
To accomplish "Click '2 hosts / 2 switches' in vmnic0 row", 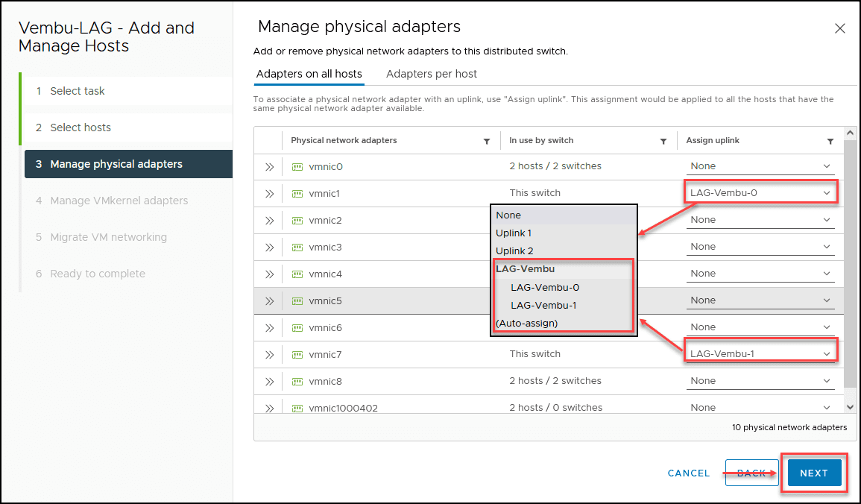I will tap(555, 166).
